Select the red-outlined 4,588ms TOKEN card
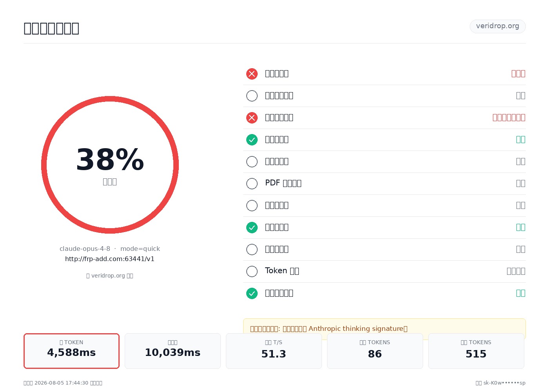Image resolution: width=549 pixels, height=392 pixels. click(71, 351)
